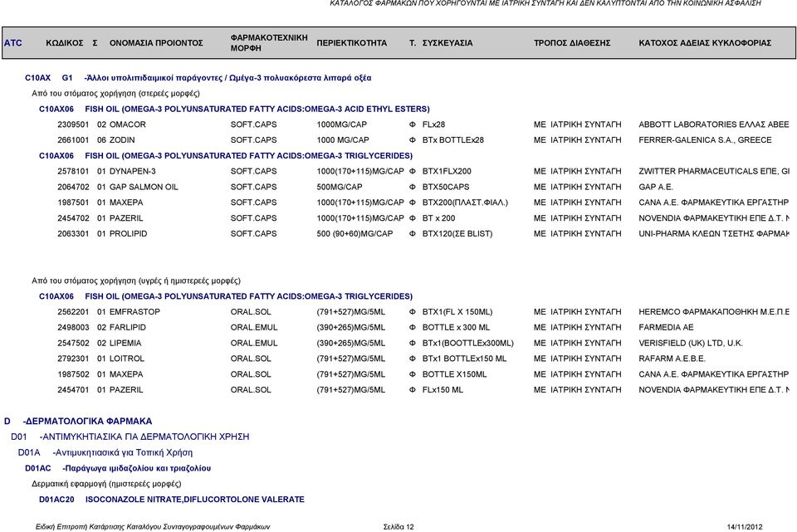Click the page title at top

click(x=545, y=3)
